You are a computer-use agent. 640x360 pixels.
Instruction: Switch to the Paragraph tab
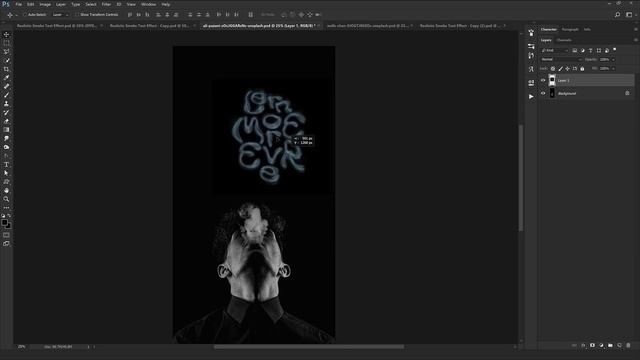click(570, 29)
